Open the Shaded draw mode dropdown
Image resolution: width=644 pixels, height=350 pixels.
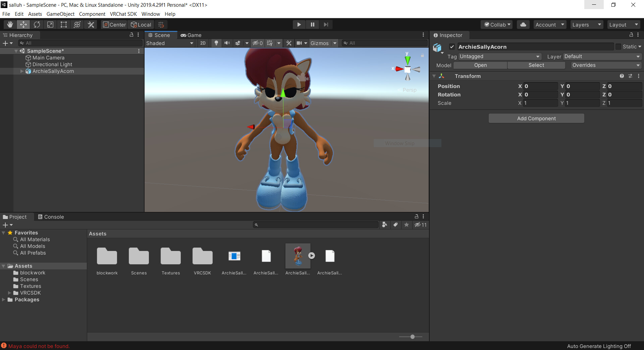[x=169, y=43]
